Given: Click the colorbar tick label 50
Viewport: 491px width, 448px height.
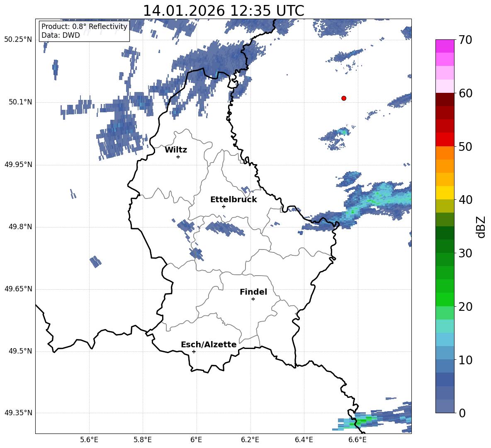Looking at the screenshot, I should 465,147.
